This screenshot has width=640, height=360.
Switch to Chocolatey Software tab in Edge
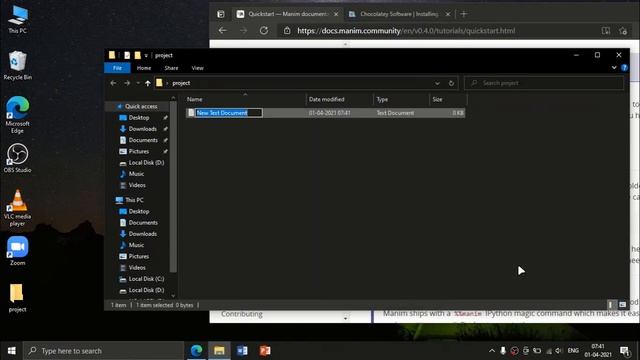(x=398, y=14)
